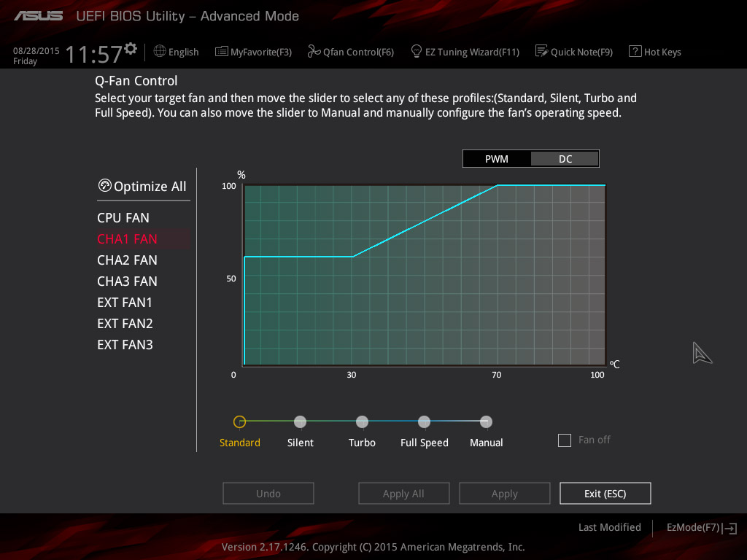Click the Hot Keys question mark icon

635,51
